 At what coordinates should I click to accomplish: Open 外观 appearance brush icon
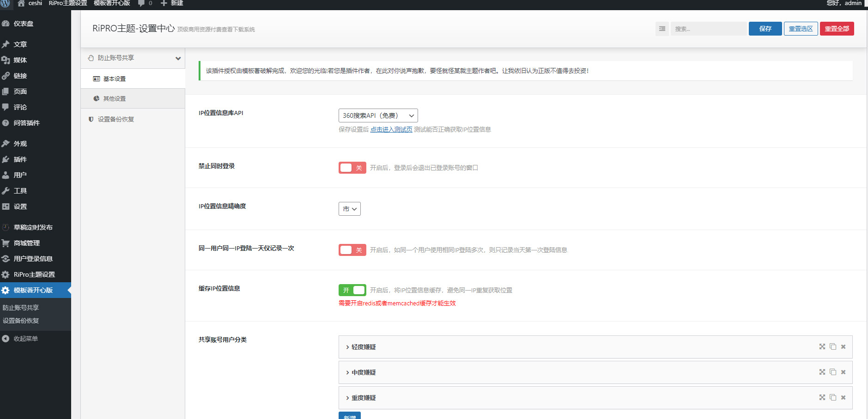(x=6, y=144)
